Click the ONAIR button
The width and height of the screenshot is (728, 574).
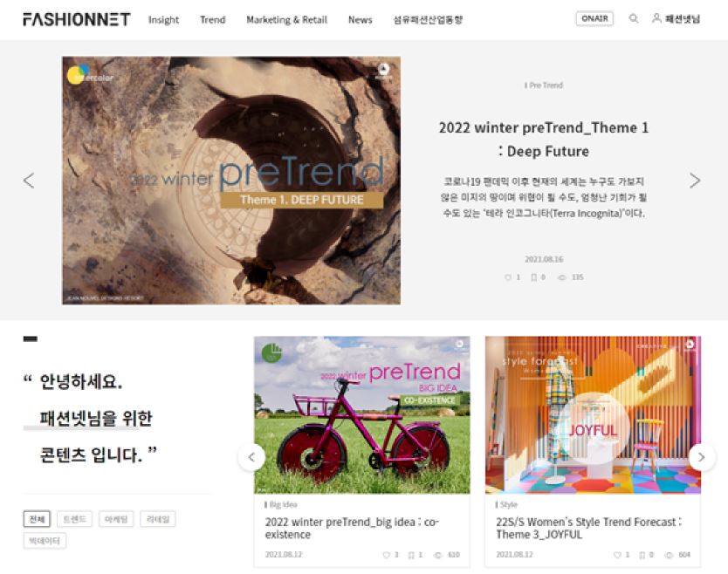click(594, 18)
